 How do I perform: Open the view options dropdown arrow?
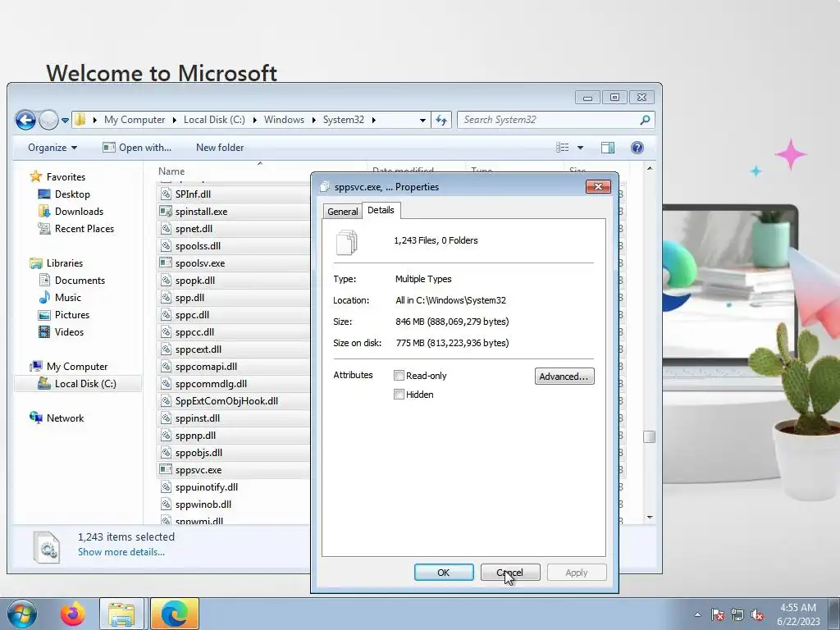click(x=580, y=148)
